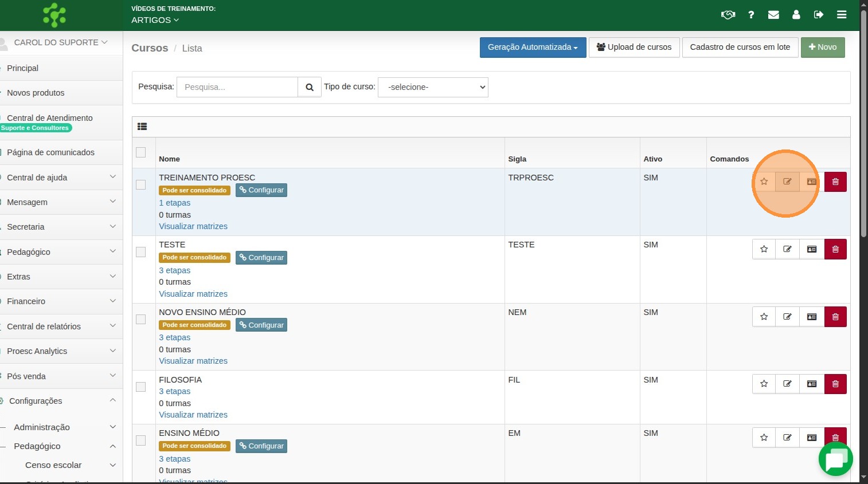Screen dimensions: 868x484
Task: Open the help question mark icon
Action: pyautogui.click(x=751, y=15)
